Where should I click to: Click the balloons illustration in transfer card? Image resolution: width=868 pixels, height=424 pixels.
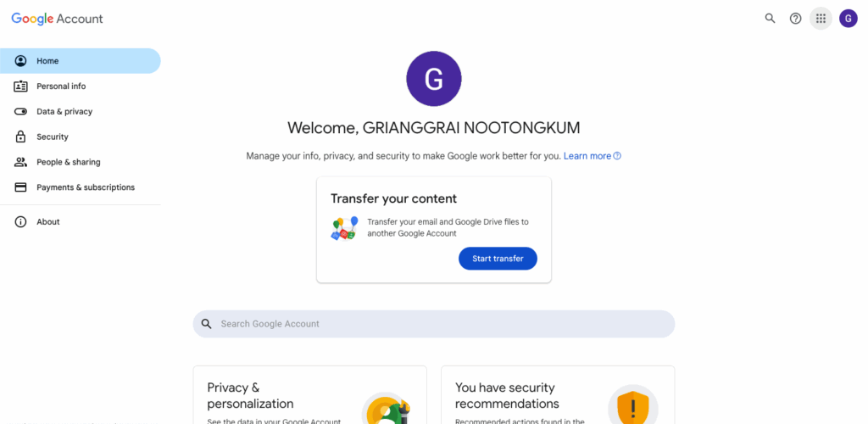click(x=344, y=228)
